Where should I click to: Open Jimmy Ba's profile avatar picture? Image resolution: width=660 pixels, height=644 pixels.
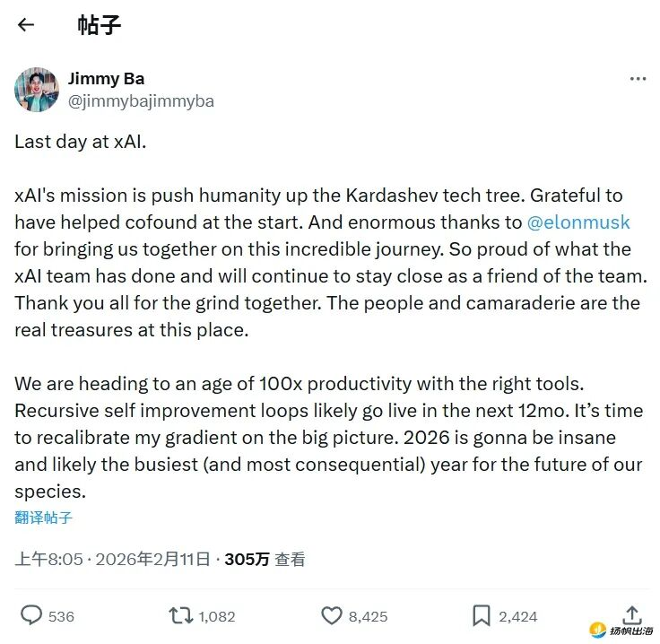(x=37, y=89)
